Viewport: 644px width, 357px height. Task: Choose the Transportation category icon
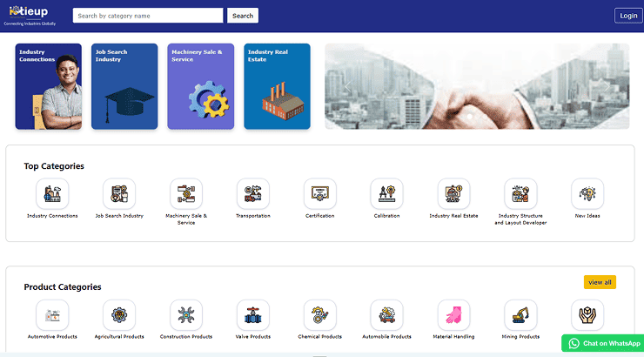253,193
